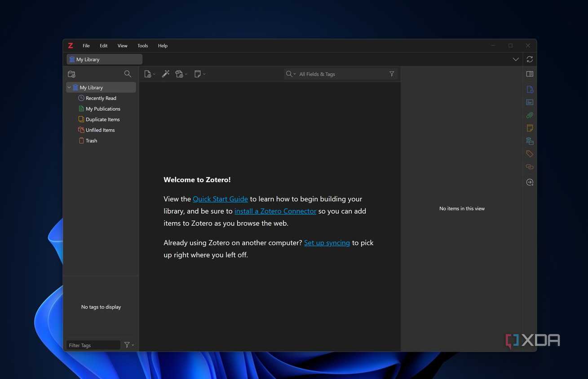
Task: Add item by identifier with the wand
Action: (166, 74)
